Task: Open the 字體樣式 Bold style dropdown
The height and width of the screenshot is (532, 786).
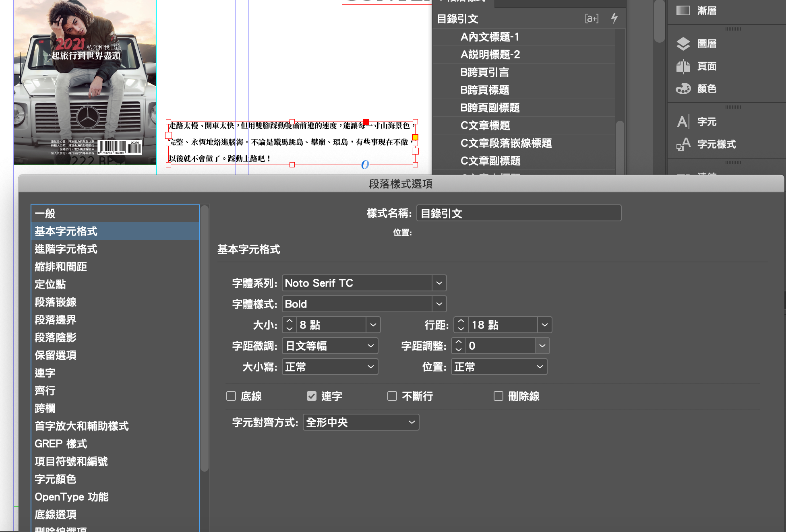Action: (x=439, y=304)
